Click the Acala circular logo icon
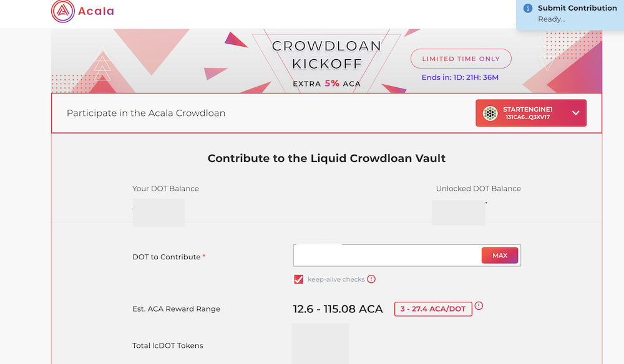This screenshot has width=624, height=364. (x=63, y=11)
